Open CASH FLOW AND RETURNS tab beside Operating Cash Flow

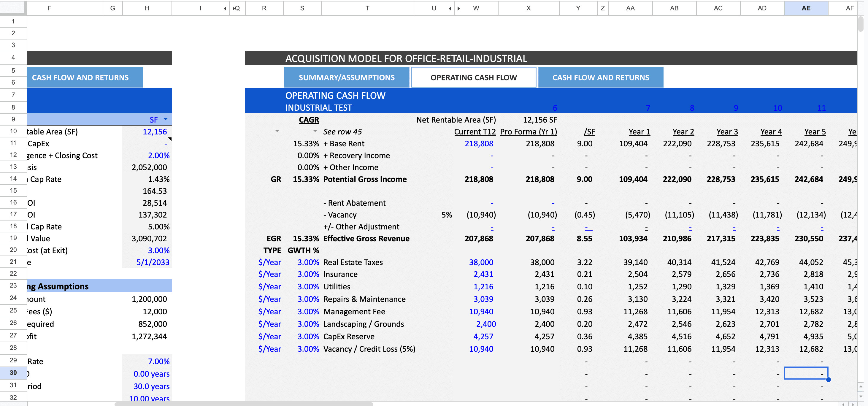click(600, 77)
